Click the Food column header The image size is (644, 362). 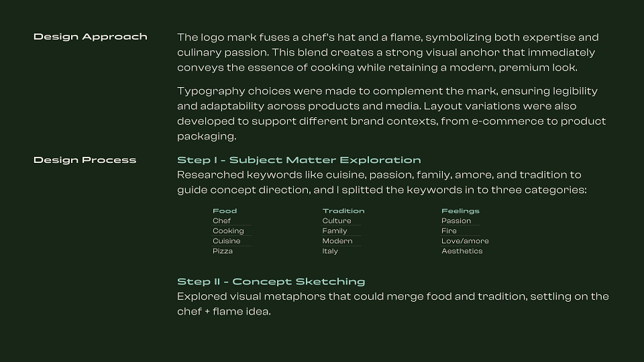pyautogui.click(x=225, y=211)
